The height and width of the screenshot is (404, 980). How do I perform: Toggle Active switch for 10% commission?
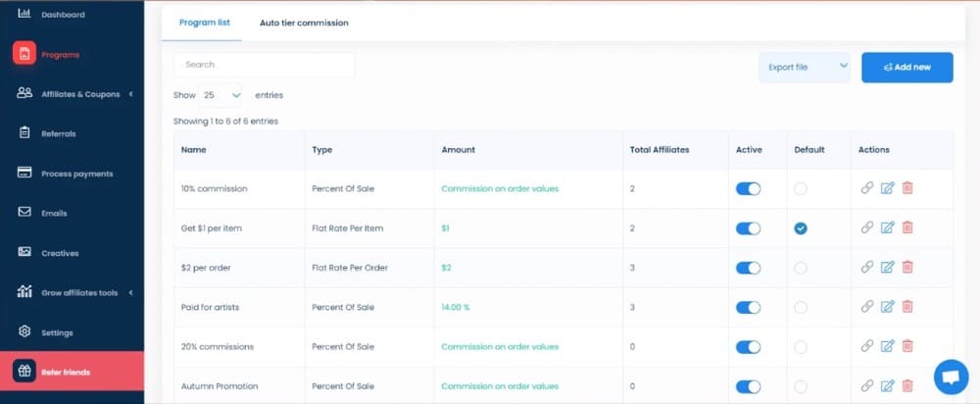(748, 188)
